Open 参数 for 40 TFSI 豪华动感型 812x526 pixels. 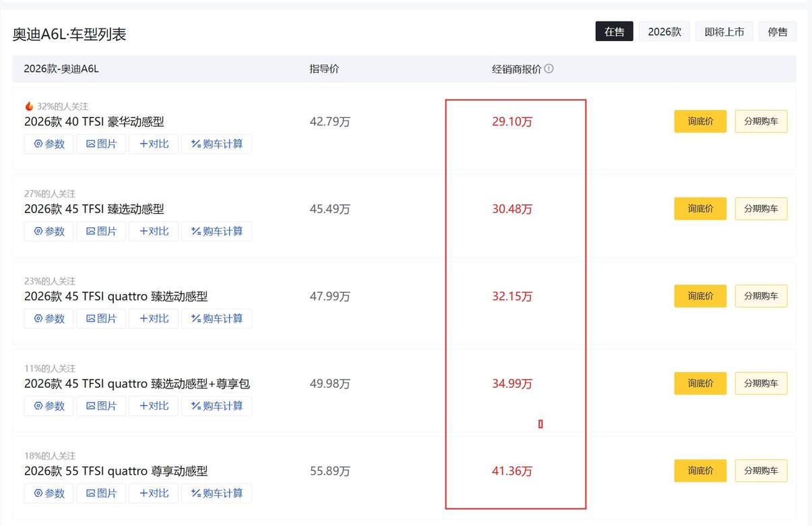(49, 144)
